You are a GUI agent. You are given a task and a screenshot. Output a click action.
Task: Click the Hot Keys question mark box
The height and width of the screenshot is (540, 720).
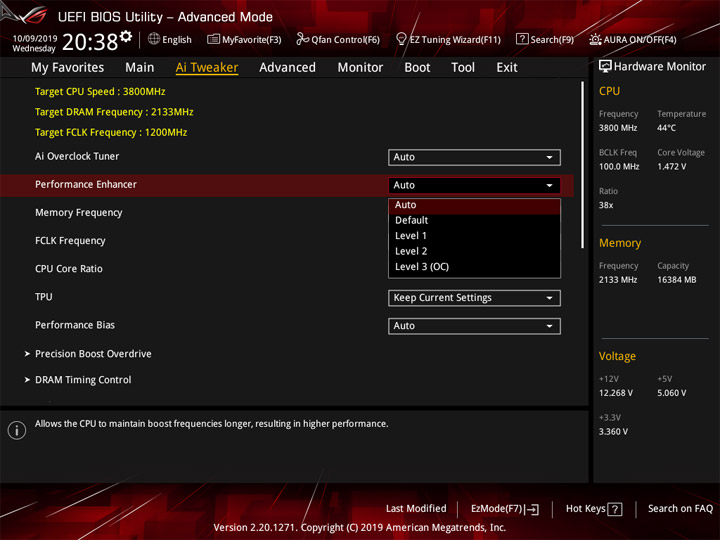[615, 509]
